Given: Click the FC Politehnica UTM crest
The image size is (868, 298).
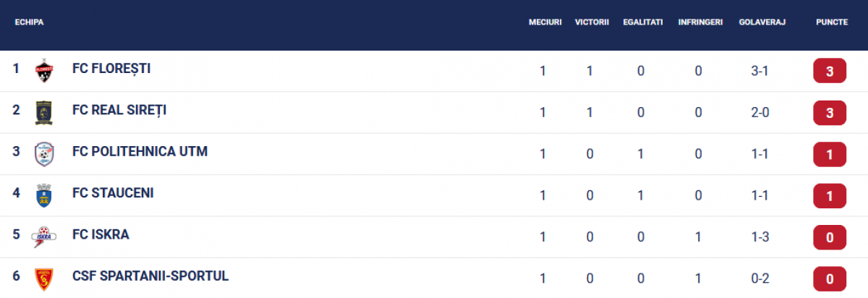Looking at the screenshot, I should [x=44, y=153].
